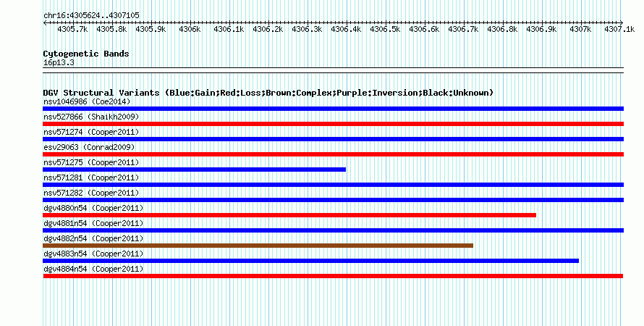644x326 pixels.
Task: Click the dgv4880n54 (Cooper2011) label
Action: [x=93, y=208]
